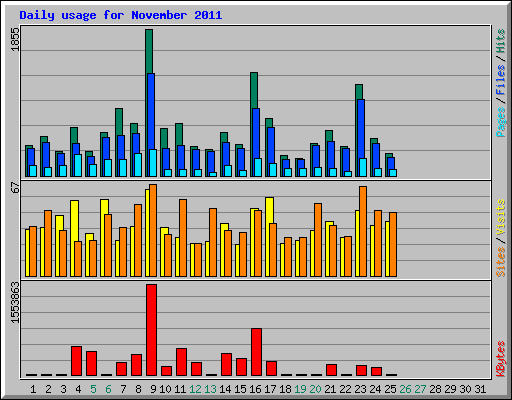
Task: Click the yellow Visits bar on day 17
Action: tap(269, 210)
